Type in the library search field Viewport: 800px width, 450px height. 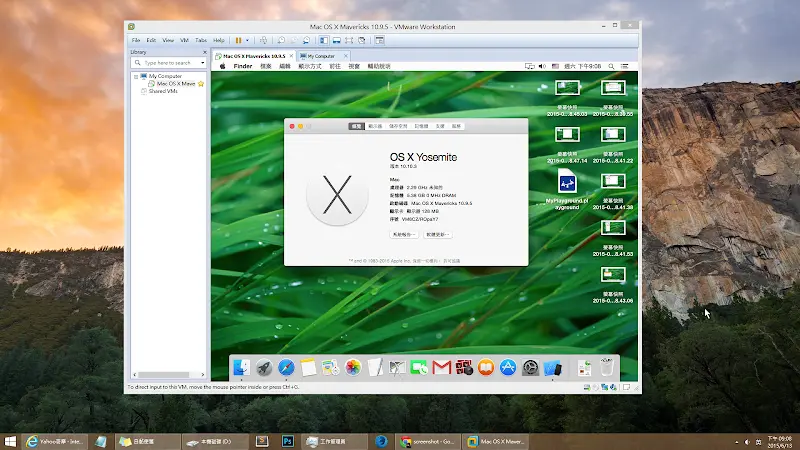(x=165, y=62)
